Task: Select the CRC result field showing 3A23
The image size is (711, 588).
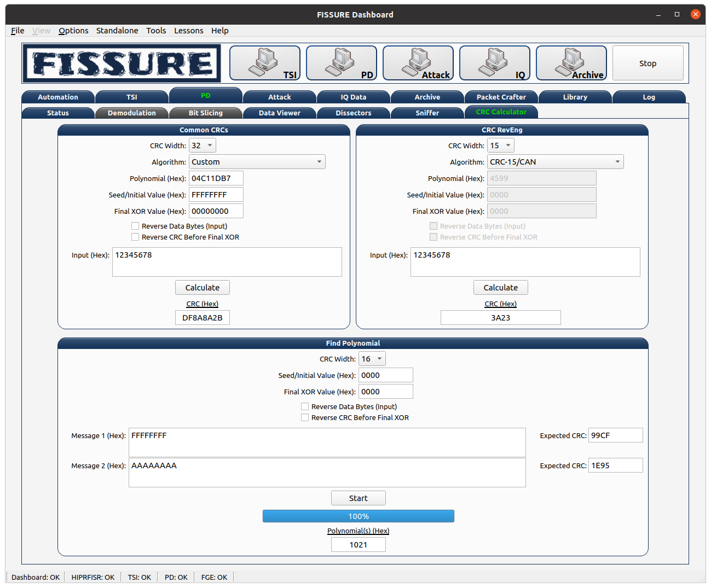Action: coord(501,318)
